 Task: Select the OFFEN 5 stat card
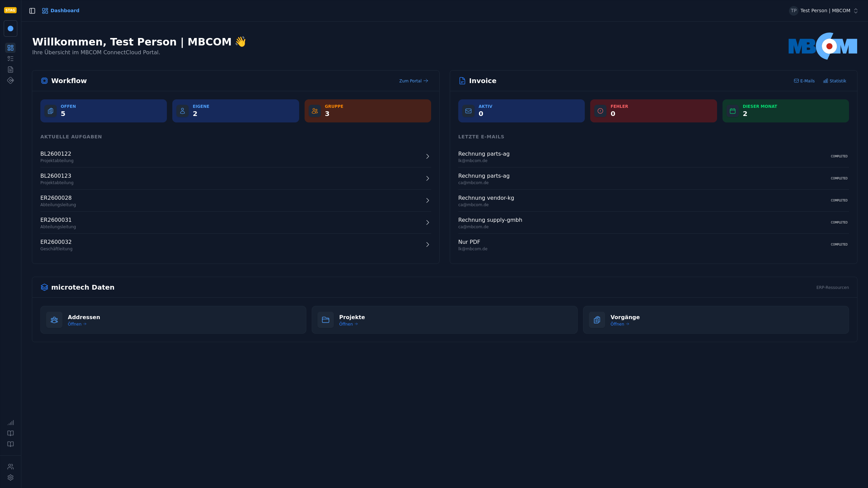(103, 111)
